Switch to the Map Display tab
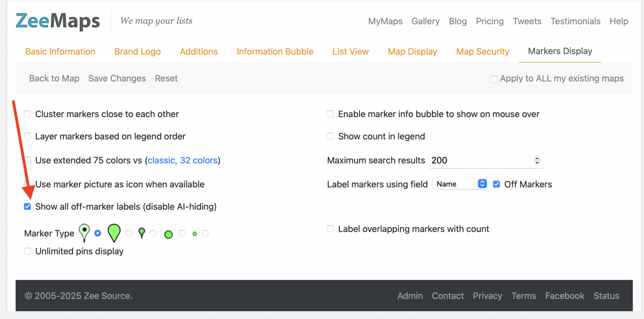This screenshot has width=644, height=319. (412, 52)
